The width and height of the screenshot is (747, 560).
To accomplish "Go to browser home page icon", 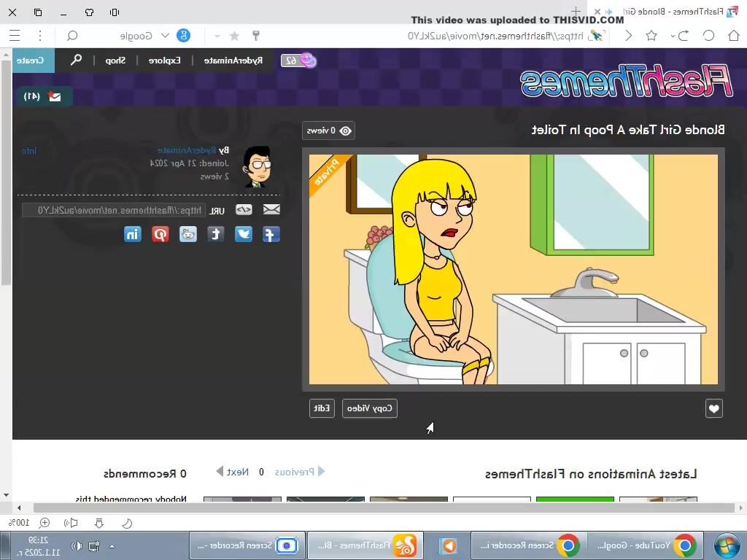I will (x=734, y=36).
